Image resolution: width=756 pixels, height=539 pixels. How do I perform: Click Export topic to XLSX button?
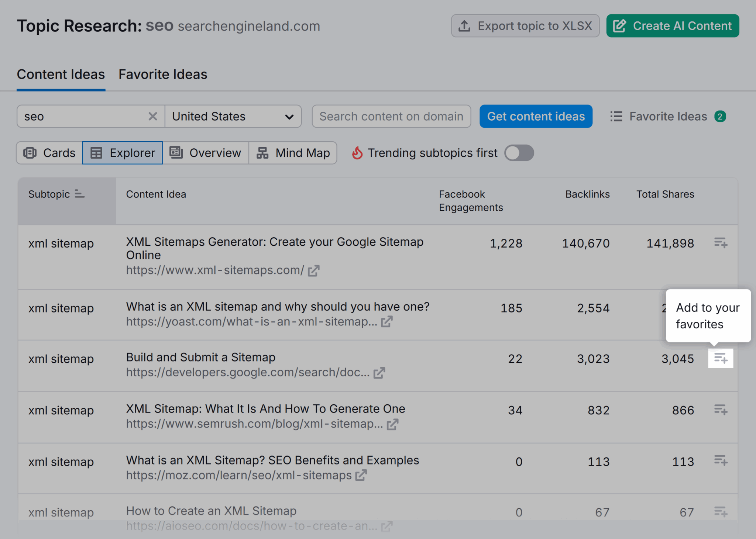pos(525,26)
